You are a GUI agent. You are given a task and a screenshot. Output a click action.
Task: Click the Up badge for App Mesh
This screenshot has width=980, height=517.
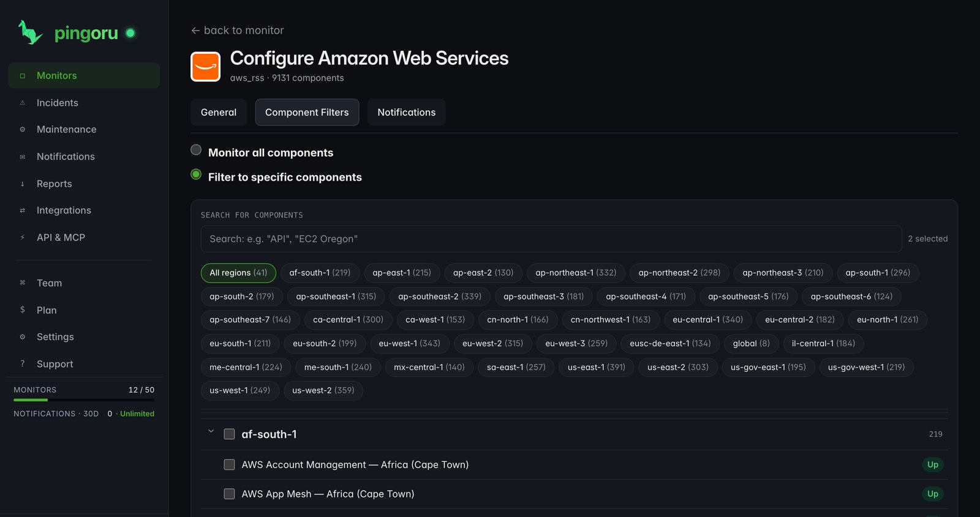tap(933, 494)
